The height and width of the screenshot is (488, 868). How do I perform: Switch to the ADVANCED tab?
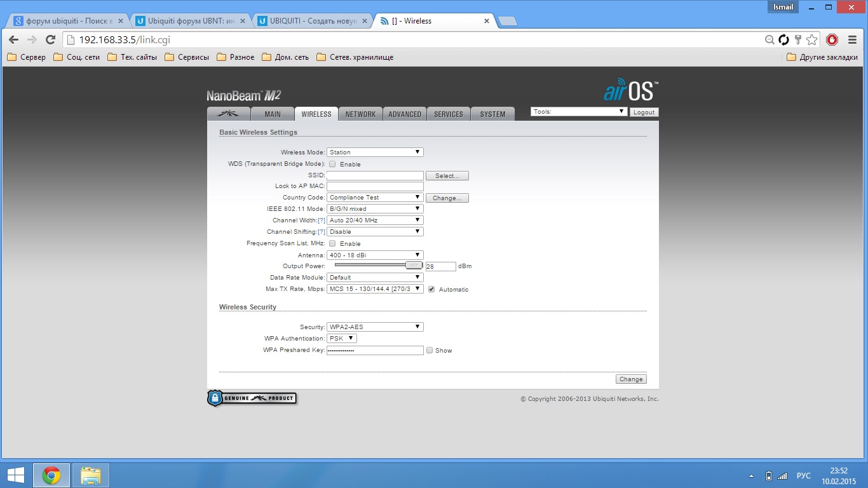pos(405,114)
